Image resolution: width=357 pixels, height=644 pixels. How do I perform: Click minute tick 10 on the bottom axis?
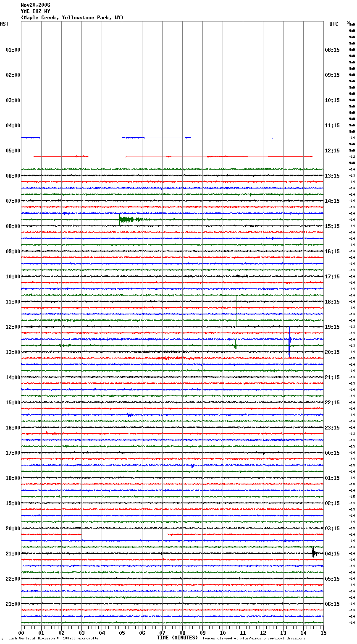pyautogui.click(x=223, y=633)
